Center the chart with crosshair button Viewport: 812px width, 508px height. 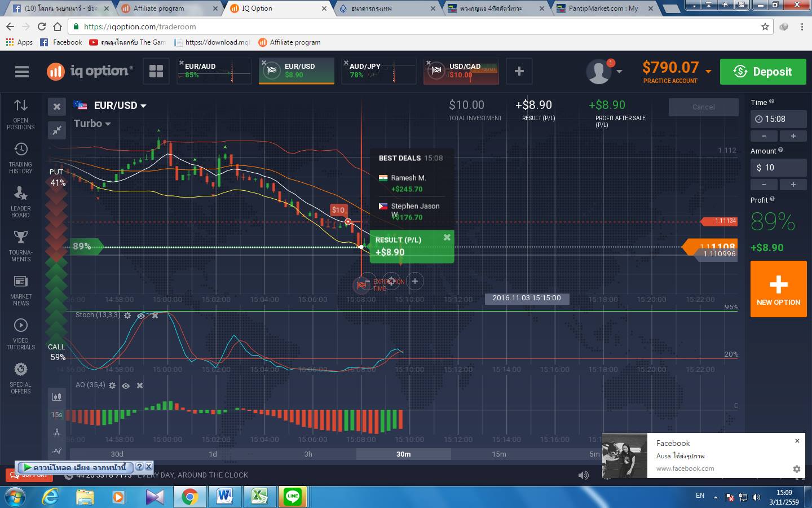click(x=391, y=281)
